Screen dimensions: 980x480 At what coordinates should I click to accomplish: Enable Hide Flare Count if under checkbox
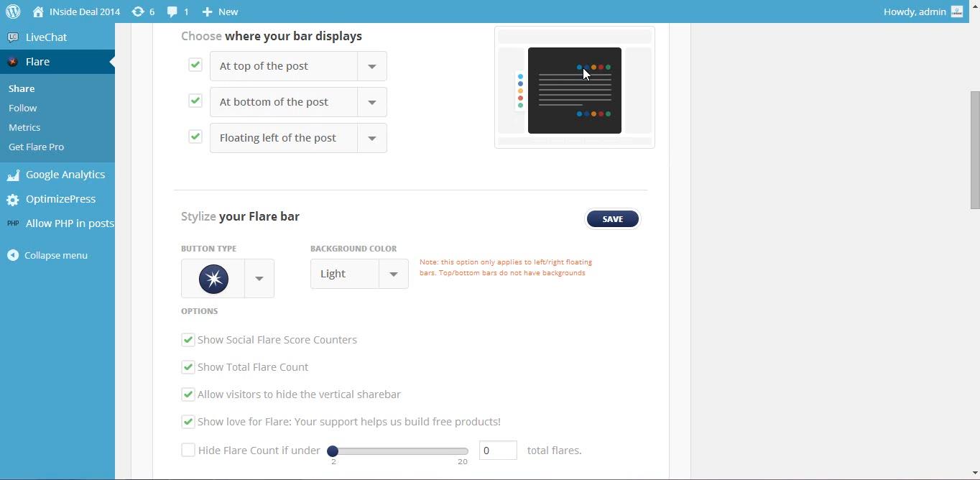coord(188,451)
